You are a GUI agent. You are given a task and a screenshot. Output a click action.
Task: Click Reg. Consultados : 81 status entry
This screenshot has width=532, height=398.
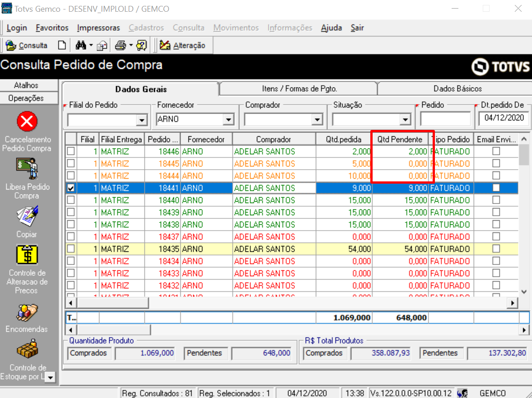(x=158, y=393)
